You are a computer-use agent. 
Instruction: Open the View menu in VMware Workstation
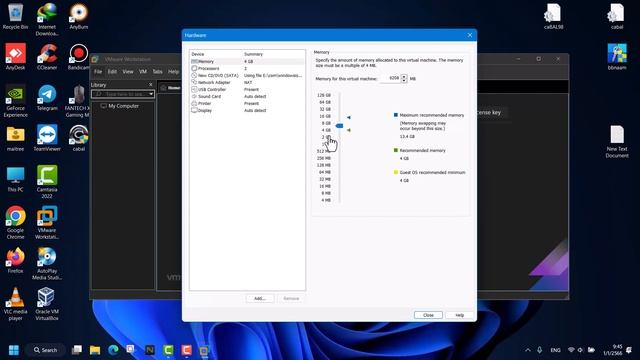(x=128, y=71)
